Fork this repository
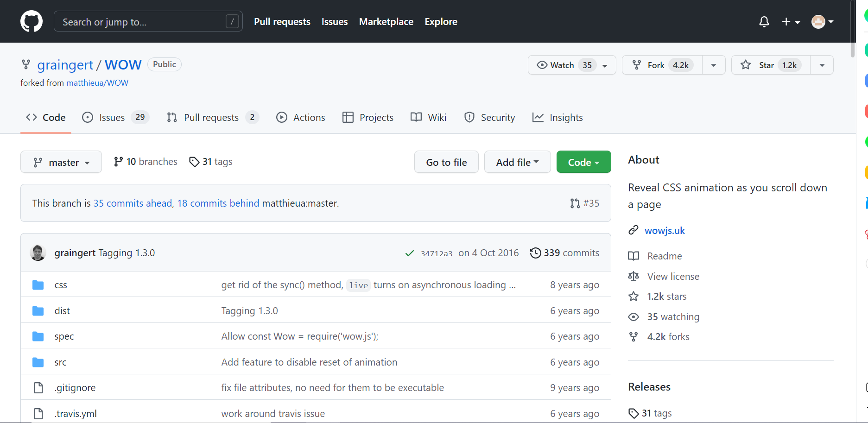 (662, 65)
